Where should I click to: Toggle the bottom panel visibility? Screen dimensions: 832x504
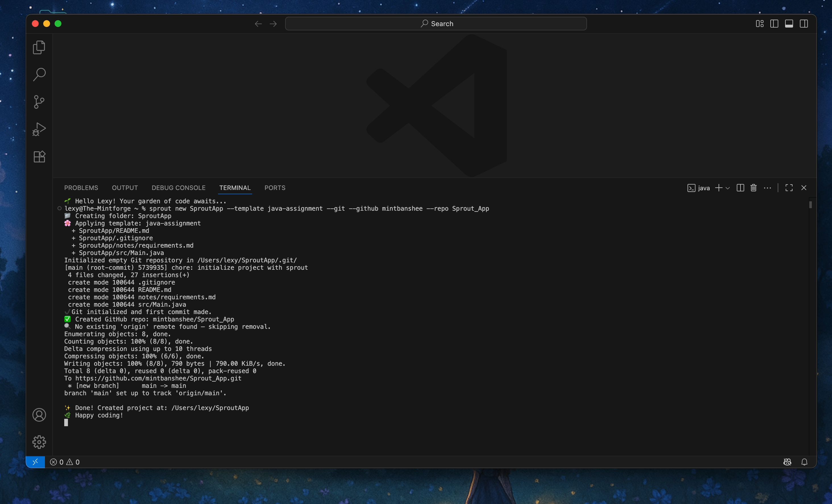pos(789,23)
